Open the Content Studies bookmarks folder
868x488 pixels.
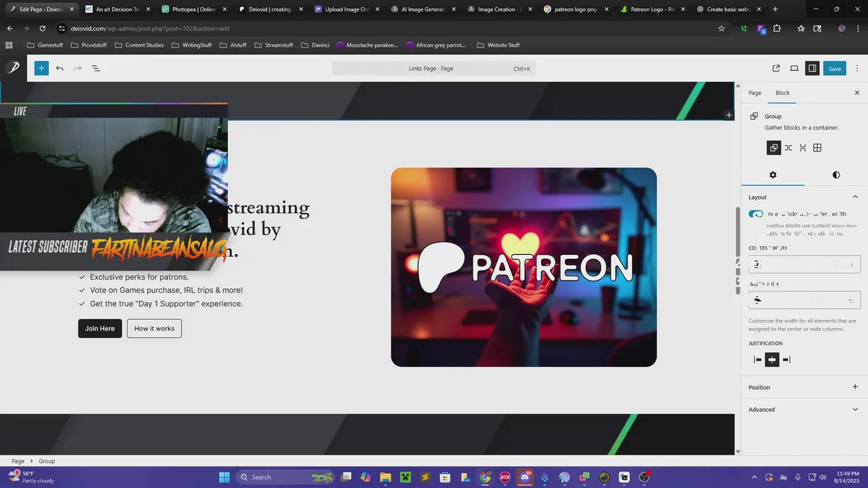click(139, 45)
